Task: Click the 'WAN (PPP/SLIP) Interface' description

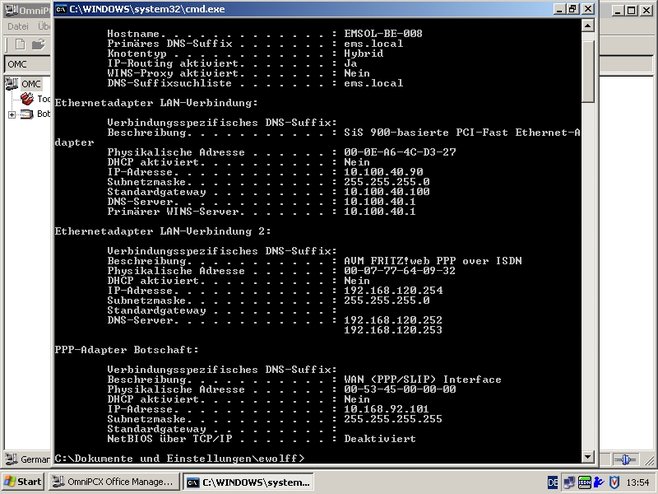Action: coord(423,379)
